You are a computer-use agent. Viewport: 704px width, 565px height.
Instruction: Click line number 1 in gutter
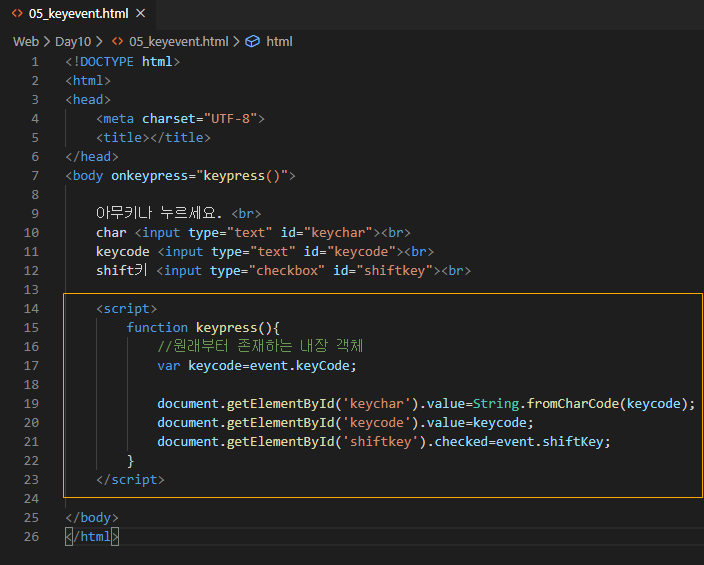pyautogui.click(x=35, y=62)
